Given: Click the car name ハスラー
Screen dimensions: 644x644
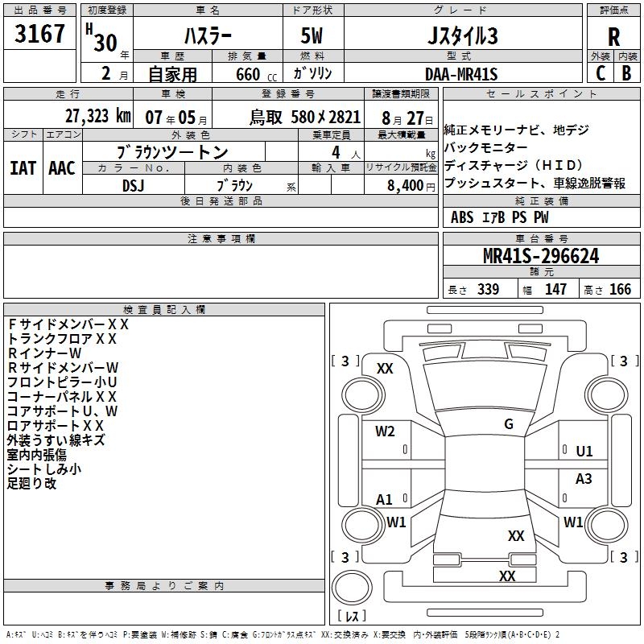Looking at the screenshot, I should tap(208, 36).
